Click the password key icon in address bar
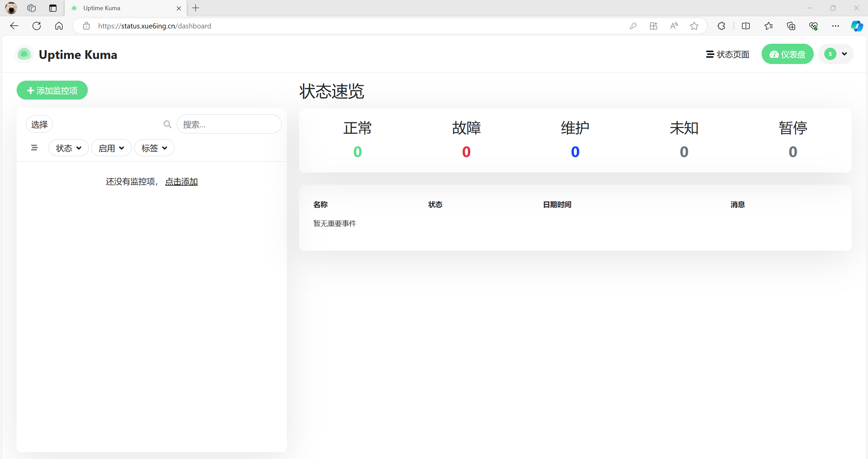This screenshot has height=459, width=868. coord(633,26)
